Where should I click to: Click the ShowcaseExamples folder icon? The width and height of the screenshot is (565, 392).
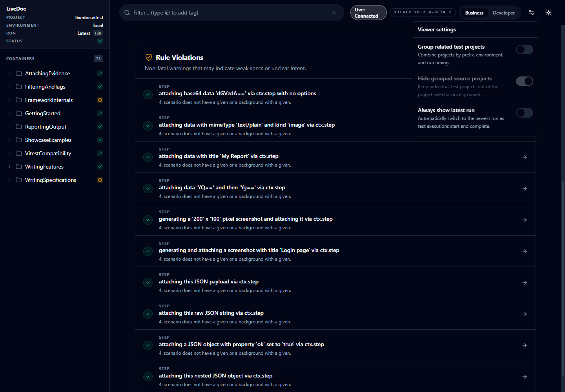(19, 140)
